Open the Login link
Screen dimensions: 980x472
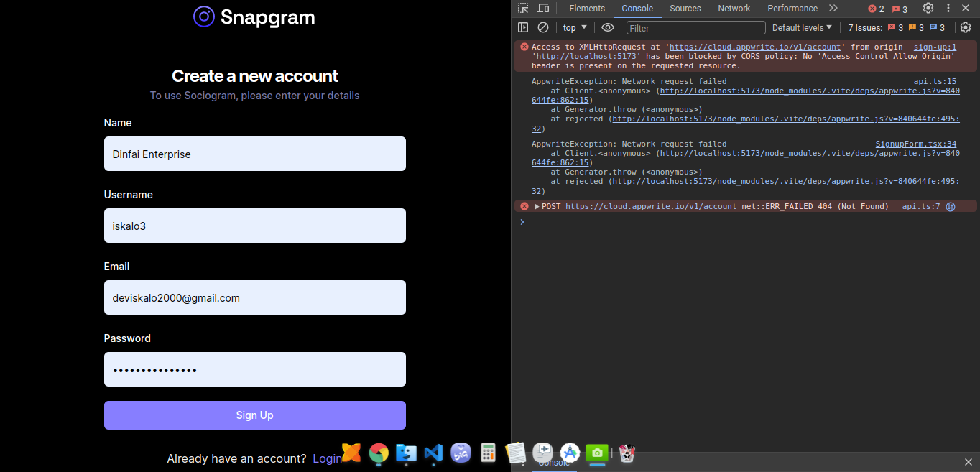pyautogui.click(x=327, y=458)
